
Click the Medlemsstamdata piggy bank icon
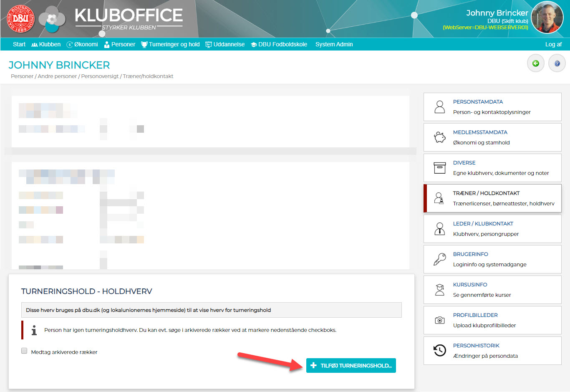pos(440,137)
